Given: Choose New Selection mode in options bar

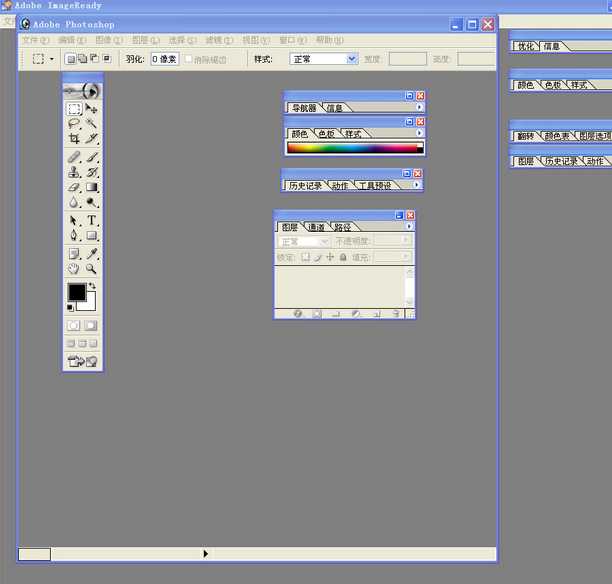Looking at the screenshot, I should tap(71, 59).
